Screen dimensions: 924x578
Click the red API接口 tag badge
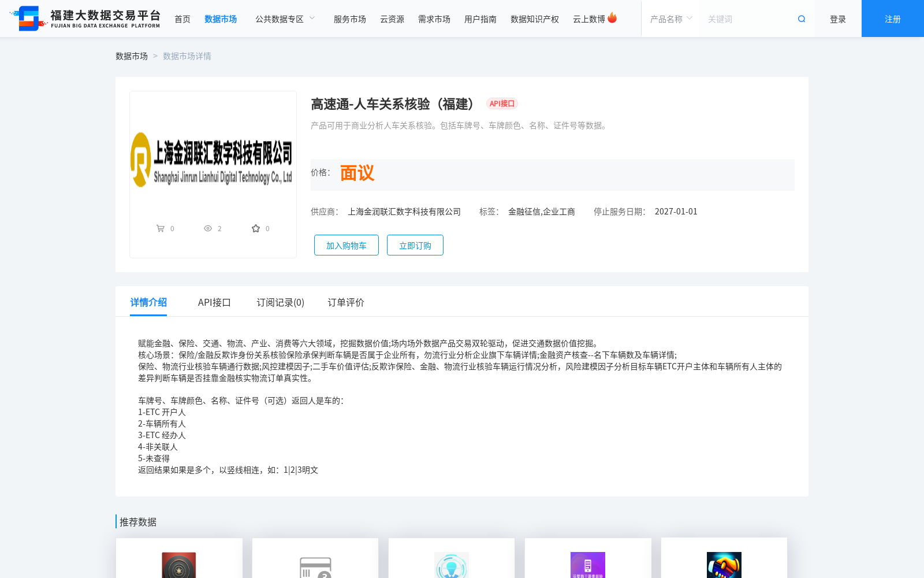point(502,103)
